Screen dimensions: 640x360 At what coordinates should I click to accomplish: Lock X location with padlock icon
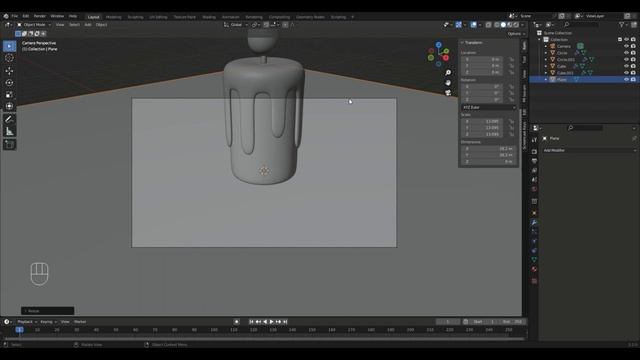pyautogui.click(x=511, y=60)
